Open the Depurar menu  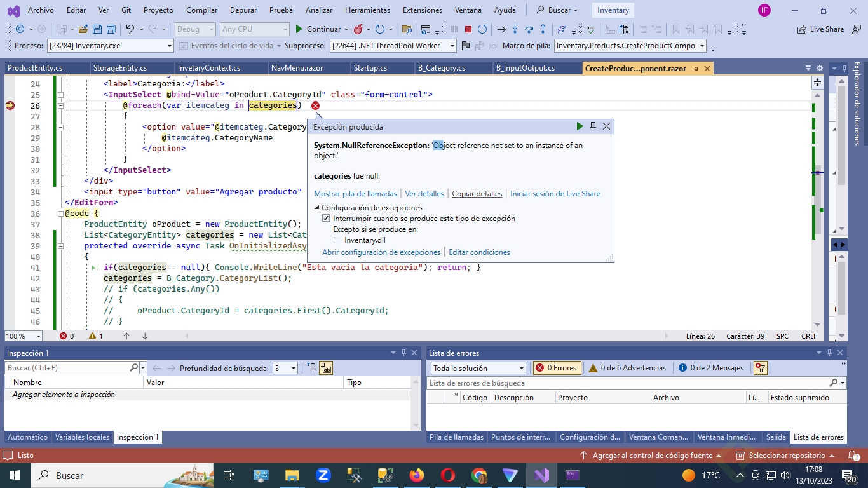[243, 10]
